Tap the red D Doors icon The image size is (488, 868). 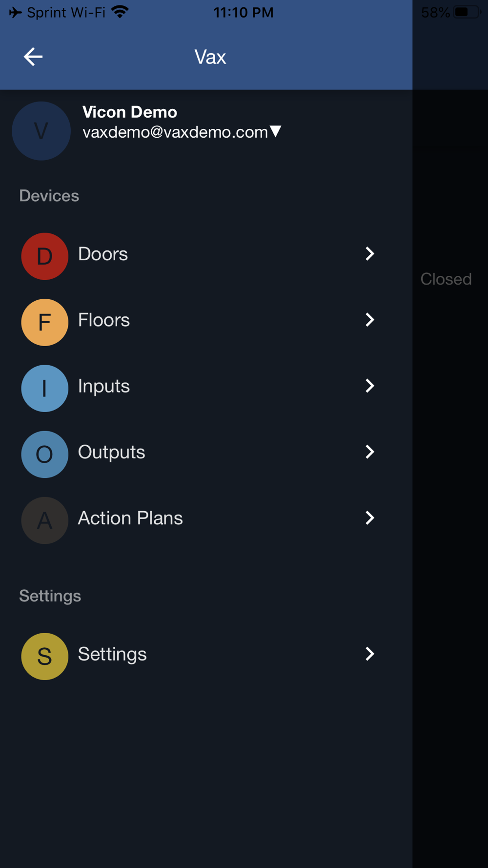[44, 256]
